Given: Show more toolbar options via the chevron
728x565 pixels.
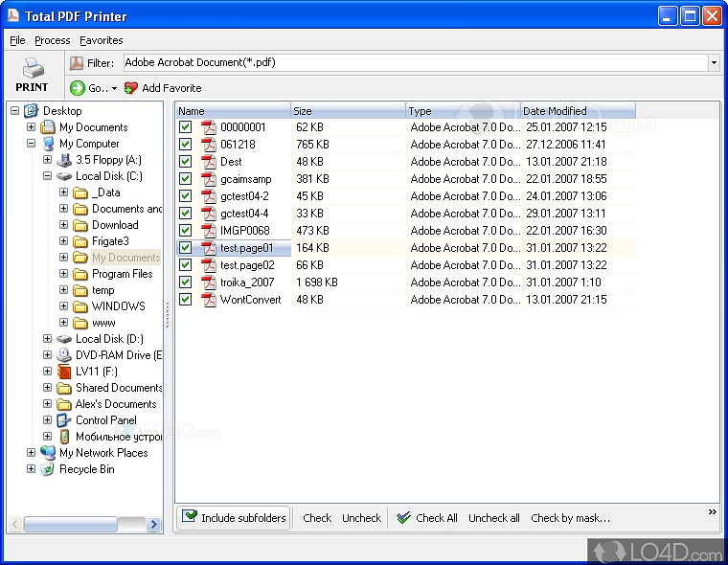Looking at the screenshot, I should (713, 511).
